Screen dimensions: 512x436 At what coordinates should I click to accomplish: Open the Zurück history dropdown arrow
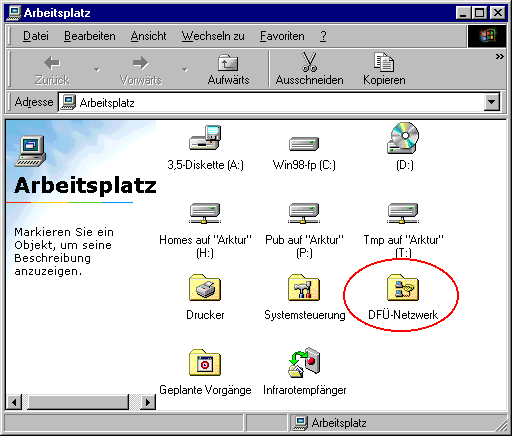(97, 70)
